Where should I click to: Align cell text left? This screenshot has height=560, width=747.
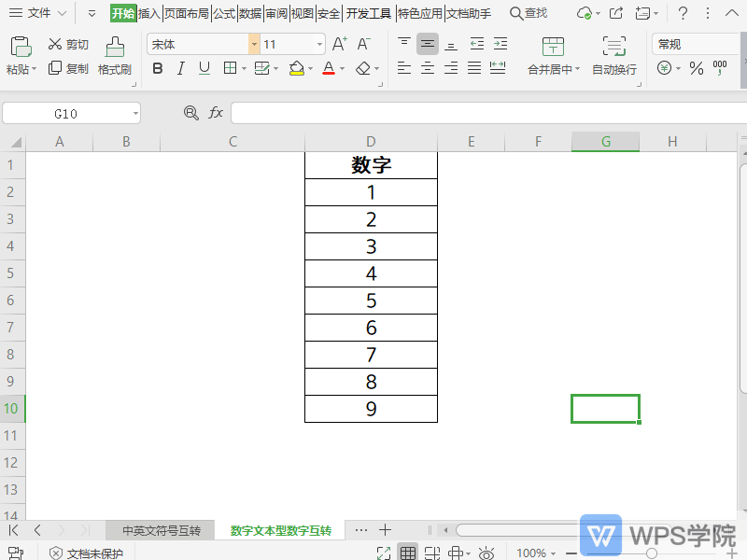404,68
